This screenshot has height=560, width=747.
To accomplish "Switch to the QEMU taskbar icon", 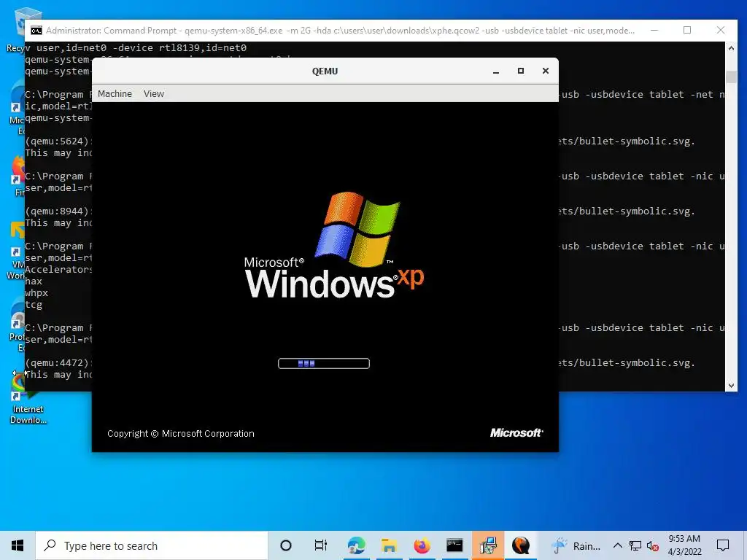I will coord(521,545).
